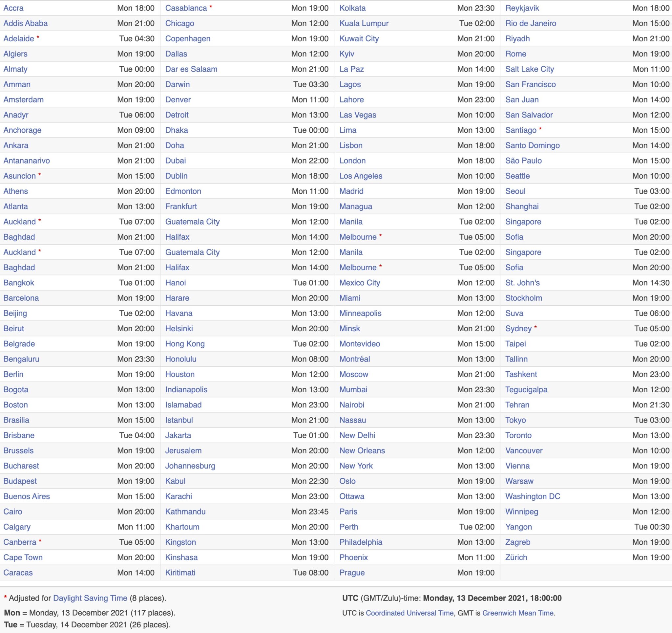Select the Dar es Salaam link

coord(191,69)
